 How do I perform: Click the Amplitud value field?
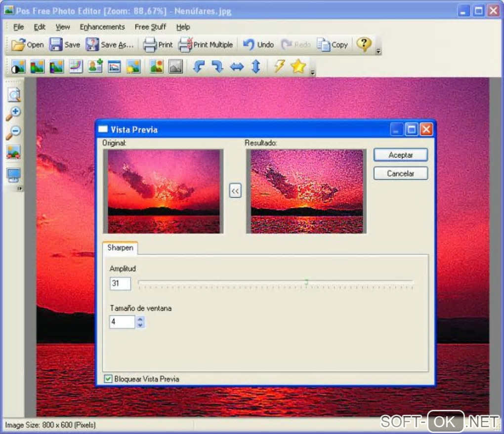pos(120,283)
